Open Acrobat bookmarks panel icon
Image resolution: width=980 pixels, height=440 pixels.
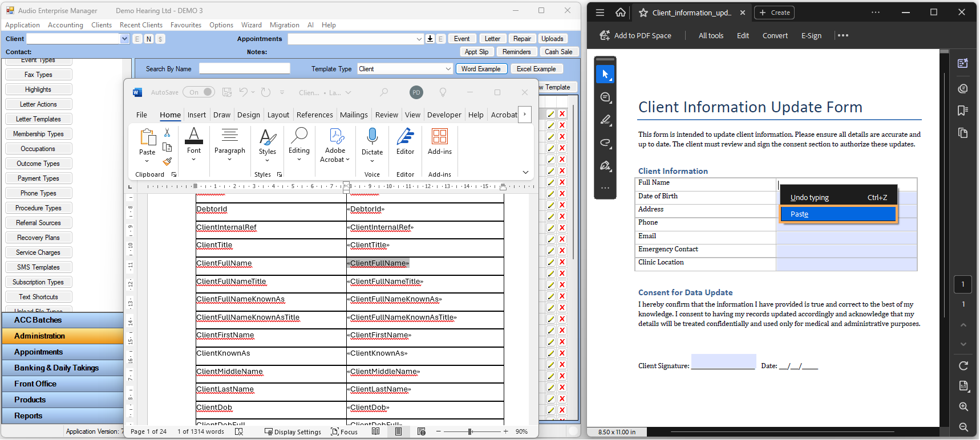[963, 111]
